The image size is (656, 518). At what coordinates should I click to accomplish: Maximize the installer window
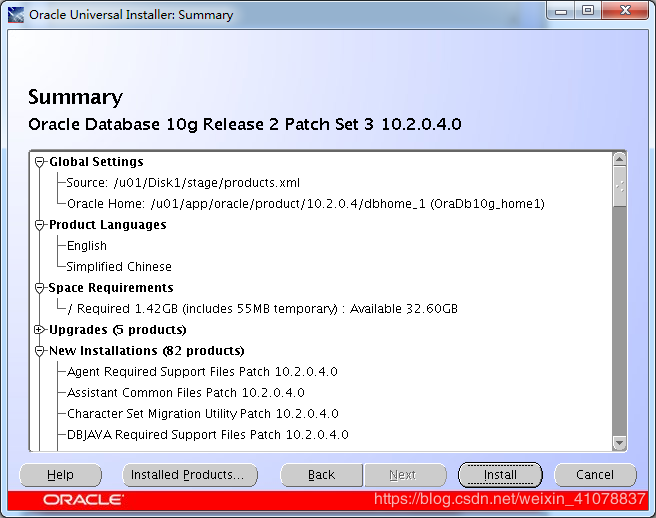coord(588,11)
